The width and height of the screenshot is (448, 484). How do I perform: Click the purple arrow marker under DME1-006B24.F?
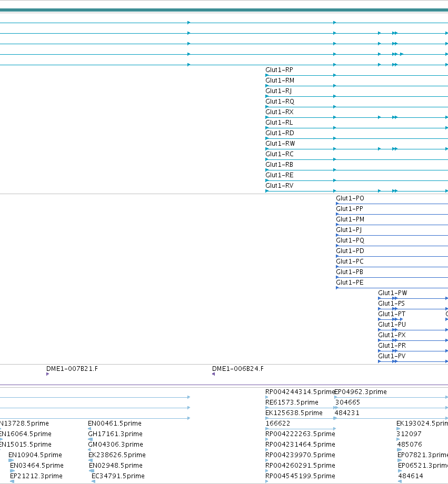coord(214,374)
